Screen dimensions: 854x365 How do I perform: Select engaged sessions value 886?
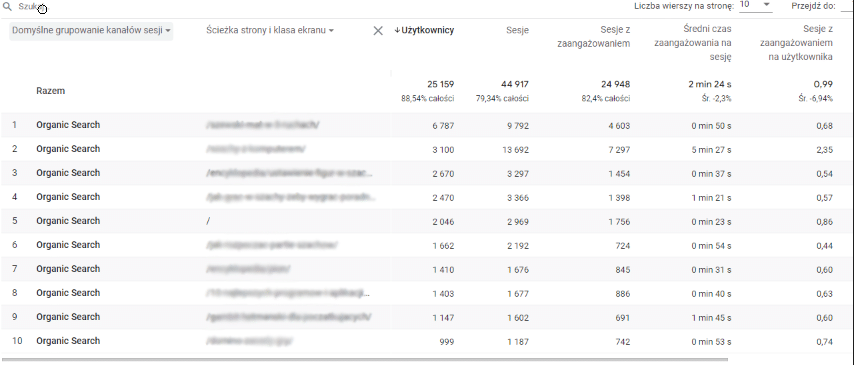[x=623, y=294]
